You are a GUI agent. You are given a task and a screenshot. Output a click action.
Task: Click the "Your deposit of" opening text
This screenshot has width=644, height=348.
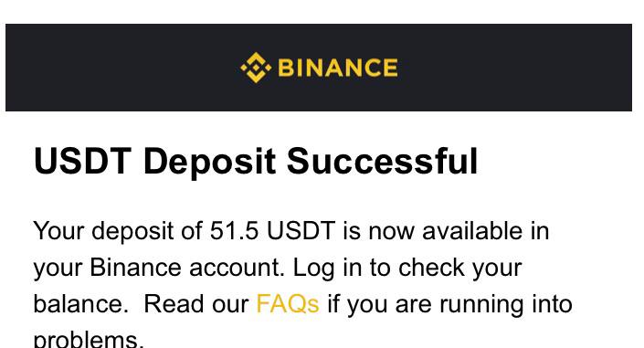[118, 232]
